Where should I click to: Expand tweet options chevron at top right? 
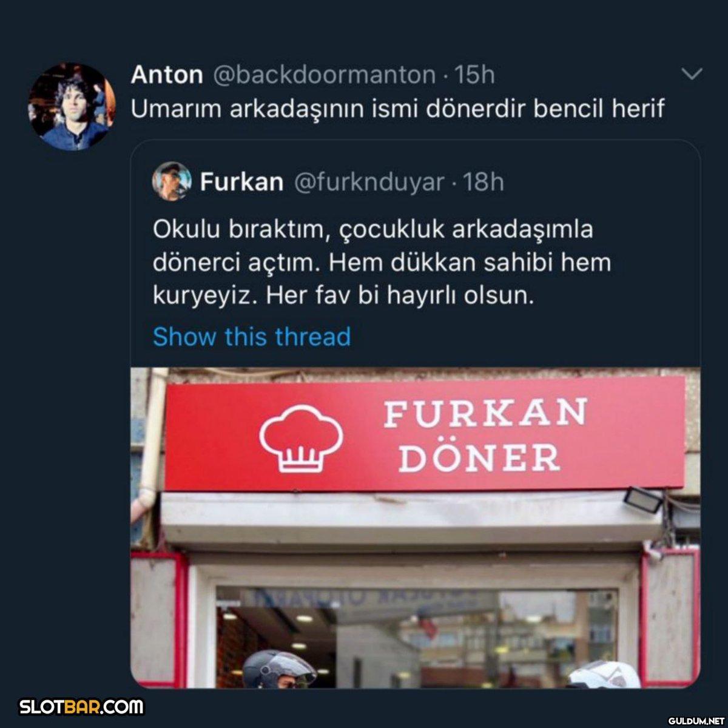pos(692,75)
